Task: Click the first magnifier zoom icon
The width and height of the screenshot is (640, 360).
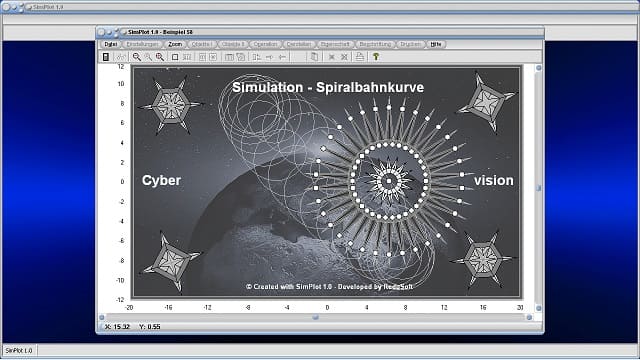Action: point(137,57)
